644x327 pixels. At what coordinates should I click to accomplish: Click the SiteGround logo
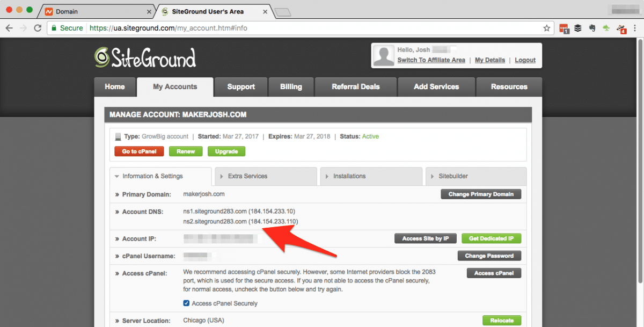[145, 57]
